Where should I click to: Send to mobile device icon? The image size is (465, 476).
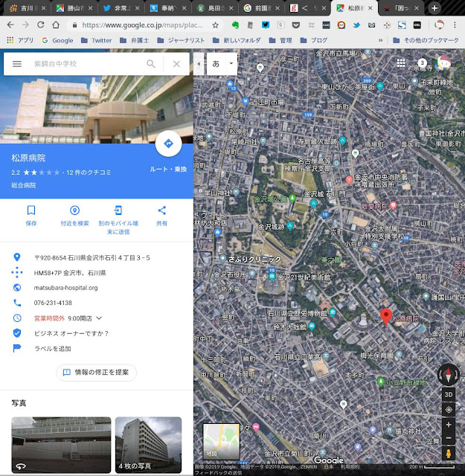[x=118, y=210]
